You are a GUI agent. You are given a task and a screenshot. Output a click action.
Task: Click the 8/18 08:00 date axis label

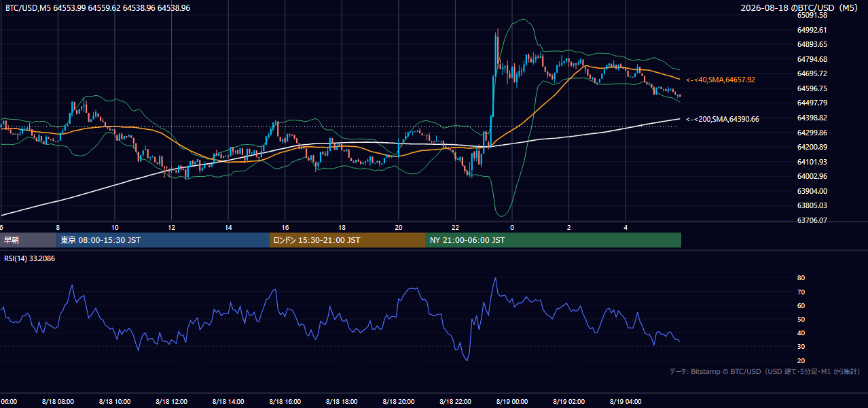click(x=57, y=402)
